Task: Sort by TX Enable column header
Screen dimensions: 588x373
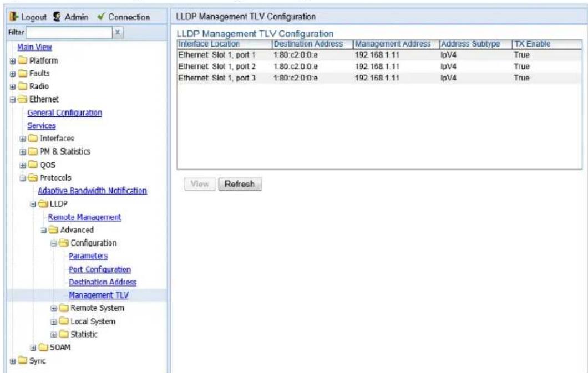Action: pos(547,44)
